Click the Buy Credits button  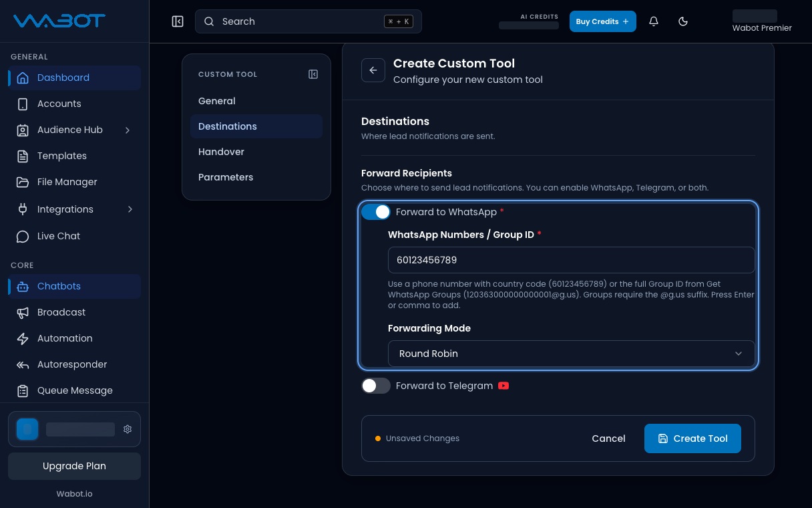[602, 21]
